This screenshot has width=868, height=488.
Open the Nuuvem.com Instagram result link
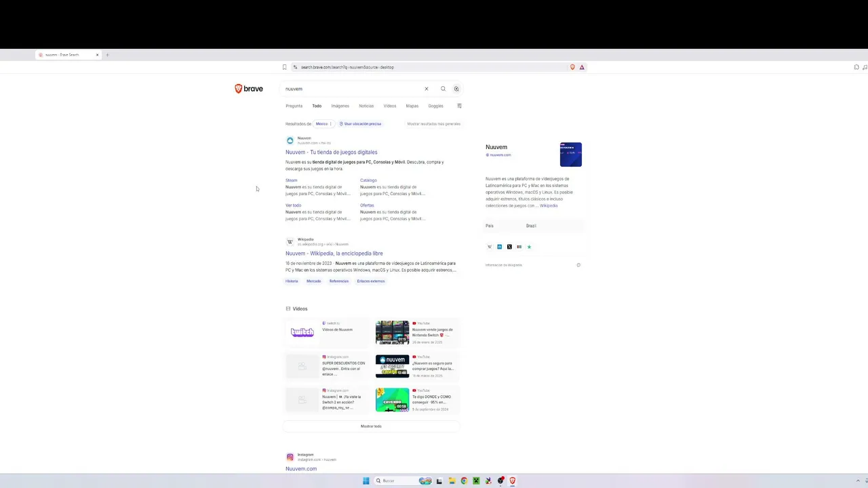pyautogui.click(x=301, y=469)
